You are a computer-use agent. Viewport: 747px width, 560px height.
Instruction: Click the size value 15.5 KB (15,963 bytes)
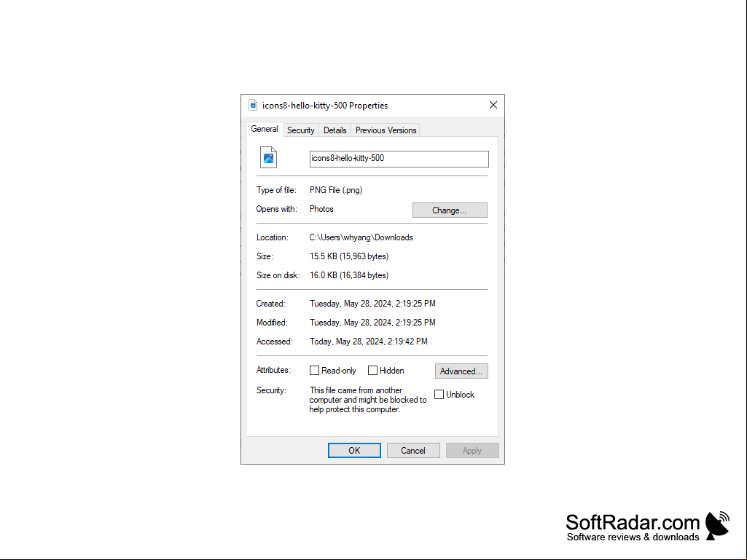click(x=349, y=256)
